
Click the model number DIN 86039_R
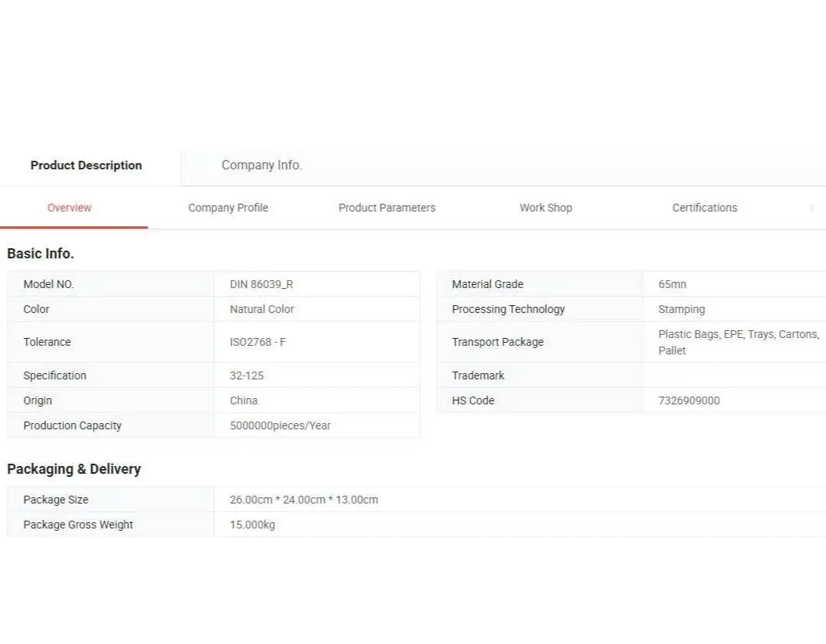tap(262, 284)
